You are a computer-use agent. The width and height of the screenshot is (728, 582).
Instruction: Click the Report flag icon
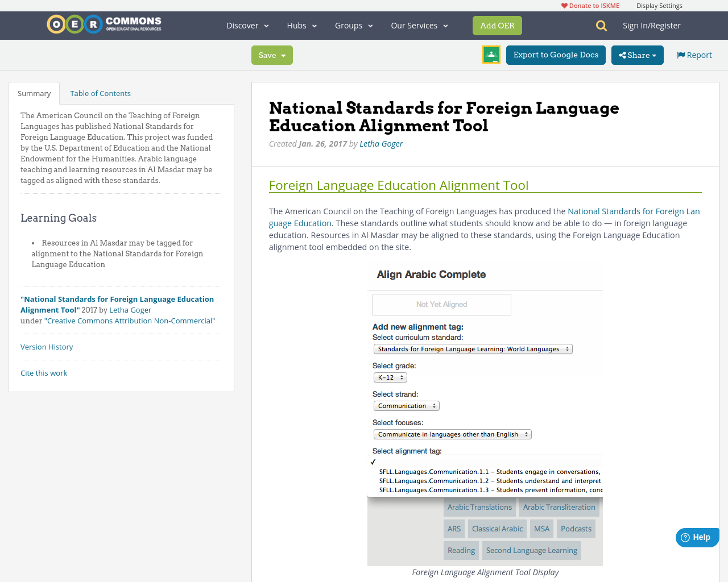point(681,54)
